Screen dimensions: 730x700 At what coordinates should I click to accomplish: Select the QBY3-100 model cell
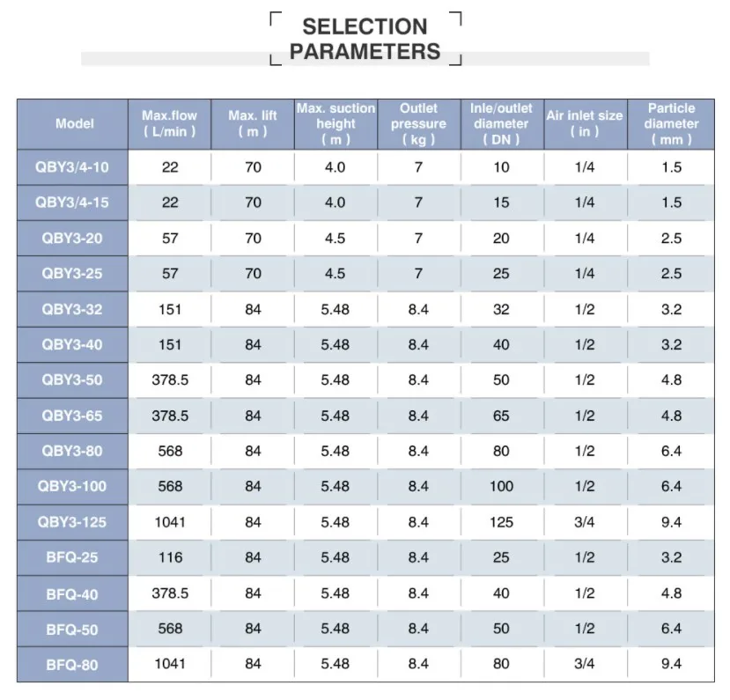72,487
